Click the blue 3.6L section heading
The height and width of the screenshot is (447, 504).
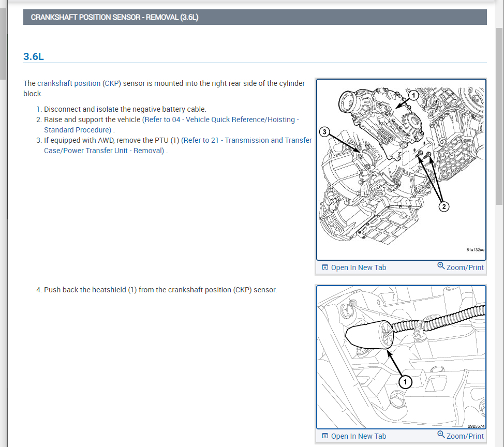34,56
